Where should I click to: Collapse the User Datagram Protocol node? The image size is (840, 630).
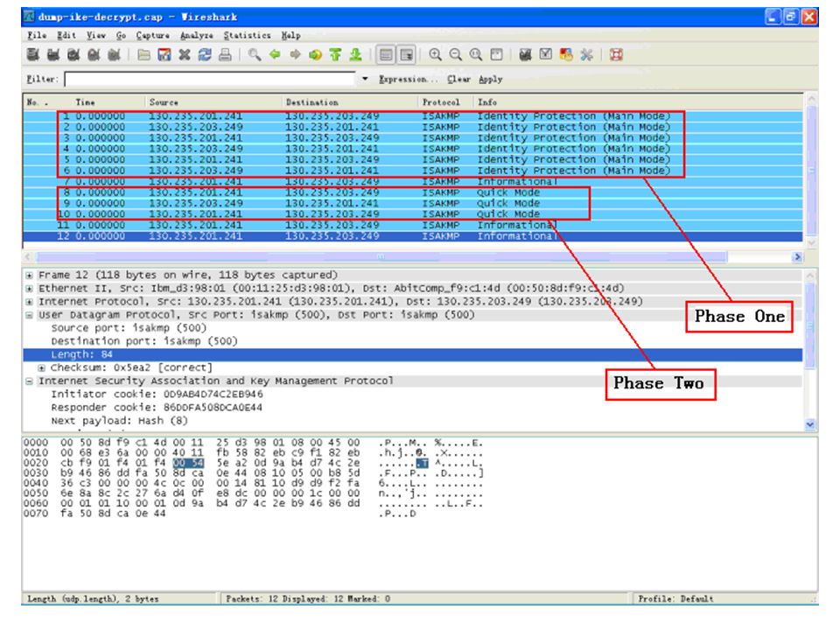[30, 315]
